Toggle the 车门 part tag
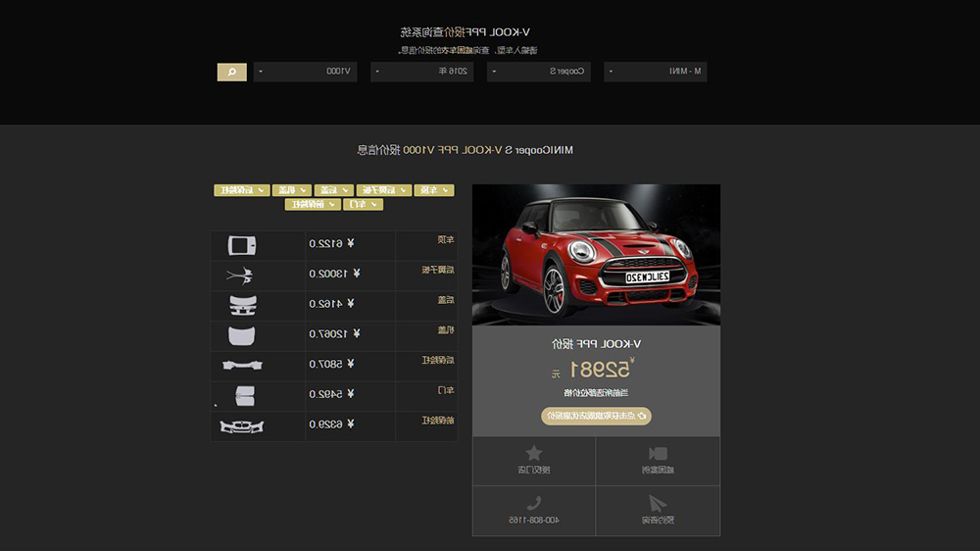980x551 pixels. tap(364, 205)
